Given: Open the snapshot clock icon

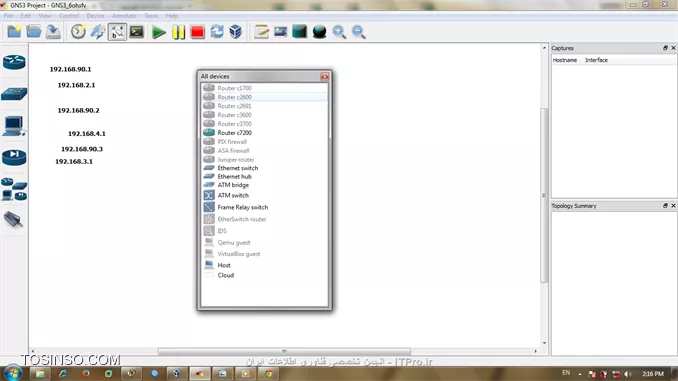Looking at the screenshot, I should 78,32.
